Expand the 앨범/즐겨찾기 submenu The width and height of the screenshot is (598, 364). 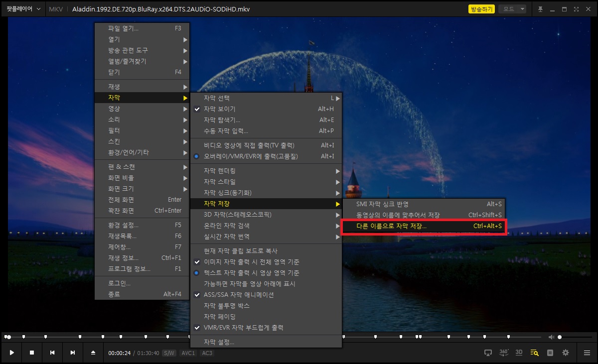pos(142,61)
